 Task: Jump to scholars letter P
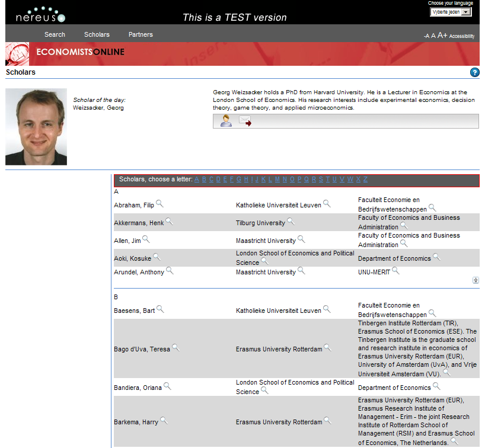299,180
